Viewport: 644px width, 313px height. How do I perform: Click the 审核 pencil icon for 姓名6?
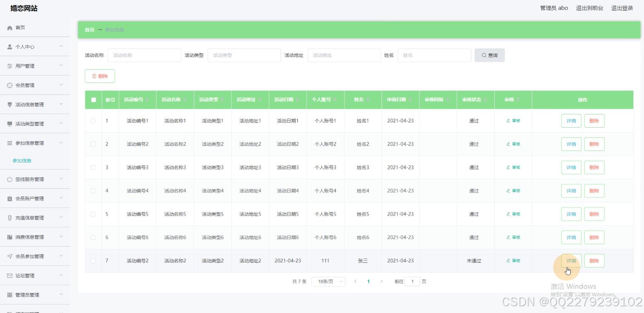[x=508, y=238]
